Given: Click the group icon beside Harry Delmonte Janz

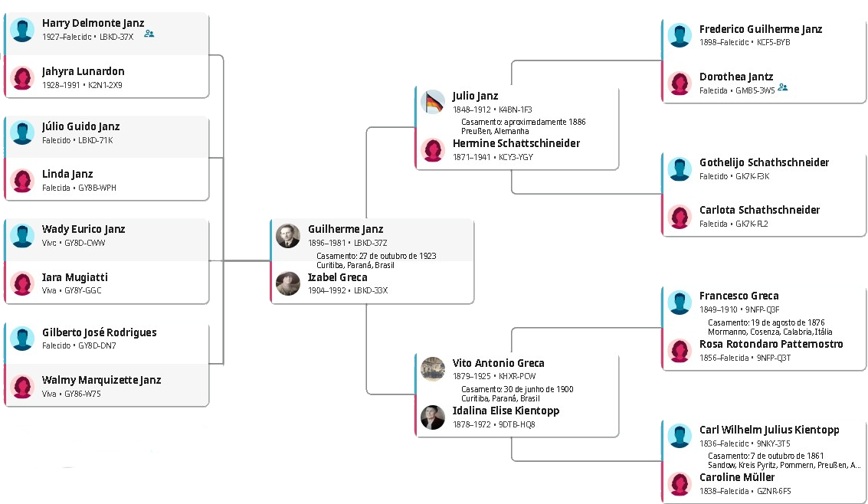Looking at the screenshot, I should (x=149, y=34).
